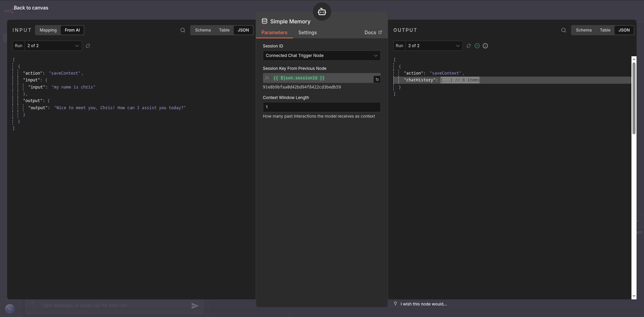Click the AI robot icon atop the node panel
The height and width of the screenshot is (317, 644).
322,12
